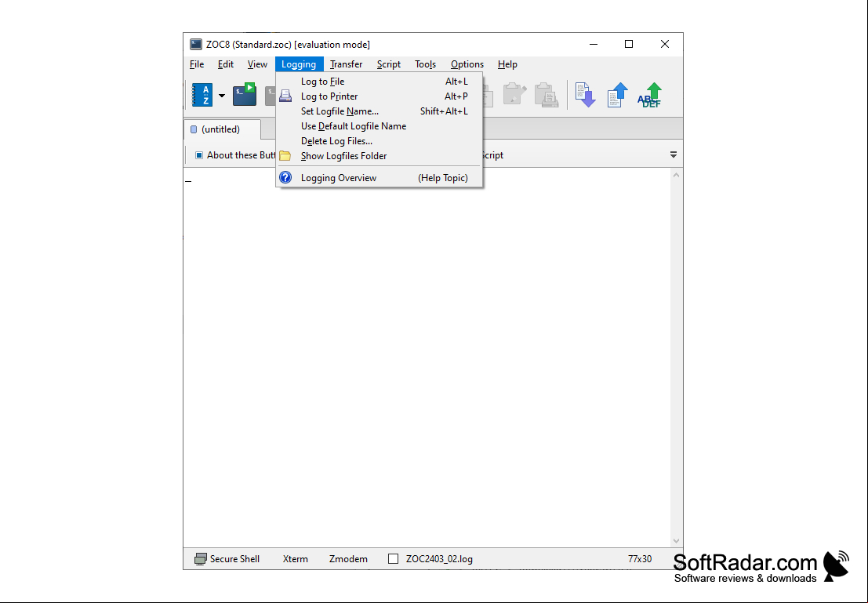Image resolution: width=868 pixels, height=603 pixels.
Task: Click the Secure Shell icon in the status bar
Action: [201, 559]
